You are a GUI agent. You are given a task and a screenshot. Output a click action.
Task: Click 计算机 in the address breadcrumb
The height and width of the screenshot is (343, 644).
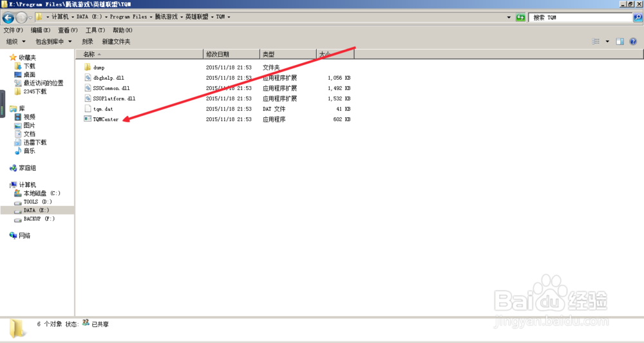(x=60, y=17)
